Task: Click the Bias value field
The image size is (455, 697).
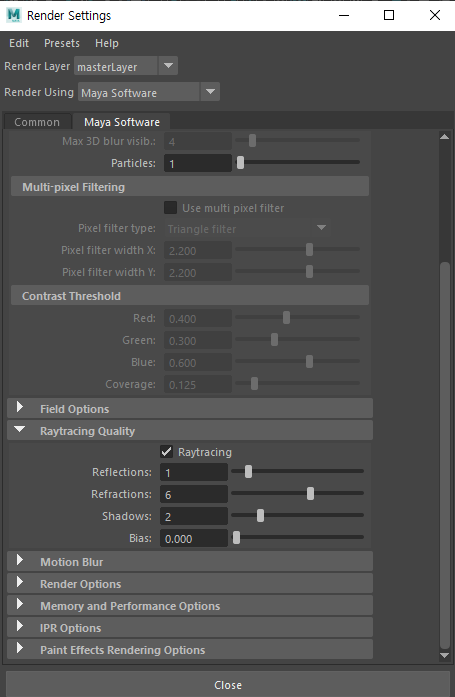Action: click(x=194, y=538)
